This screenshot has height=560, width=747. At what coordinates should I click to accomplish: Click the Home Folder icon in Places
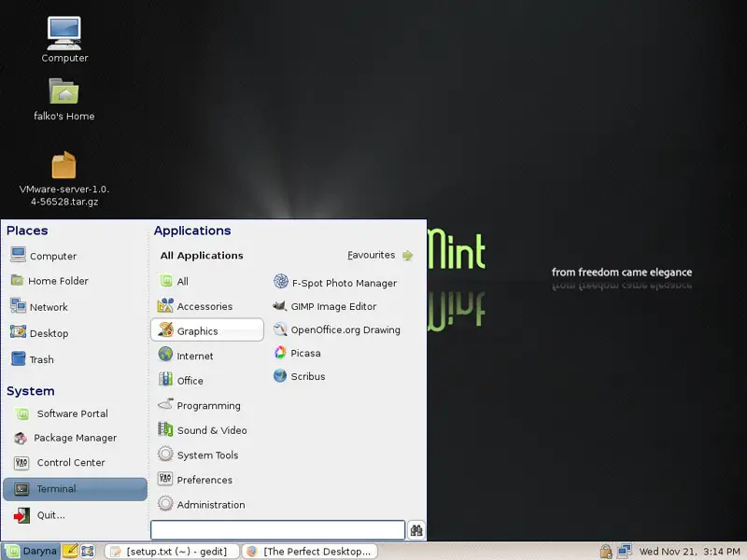click(x=18, y=280)
